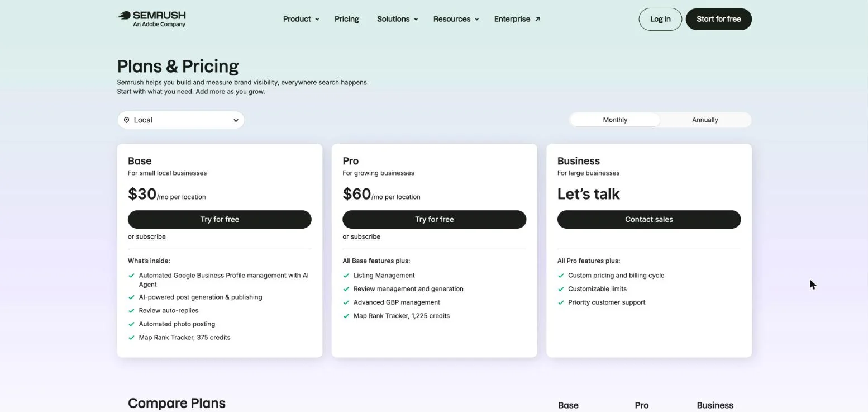The width and height of the screenshot is (868, 412).
Task: Click "Listing Management" feature text
Action: [384, 276]
